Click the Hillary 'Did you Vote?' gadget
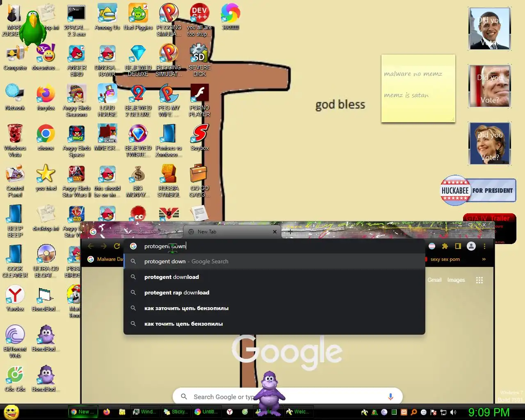The image size is (525, 420). [x=490, y=144]
